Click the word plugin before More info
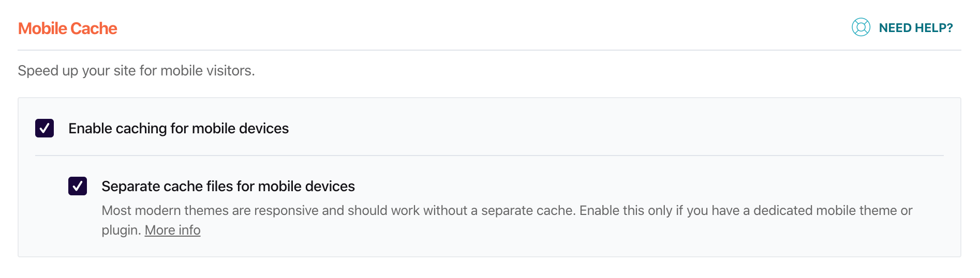980x278 pixels. click(120, 230)
